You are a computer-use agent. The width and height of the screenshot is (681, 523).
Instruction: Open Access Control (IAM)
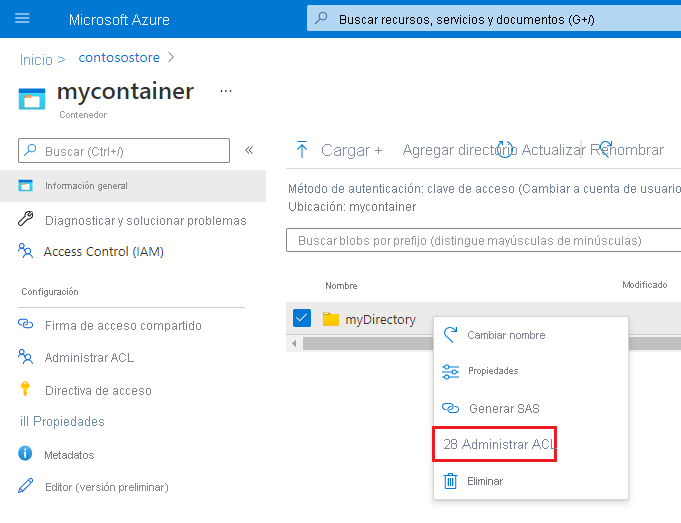coord(103,252)
